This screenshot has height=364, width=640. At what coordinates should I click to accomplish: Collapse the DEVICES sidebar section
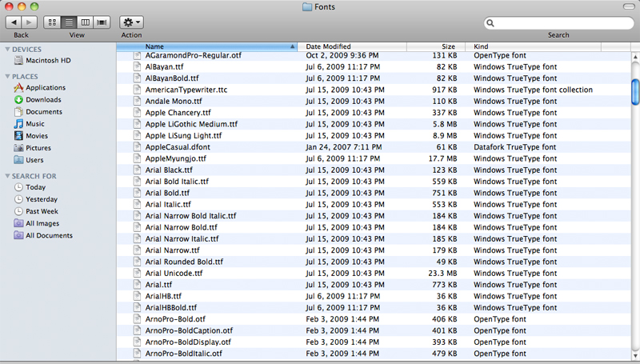[x=7, y=49]
